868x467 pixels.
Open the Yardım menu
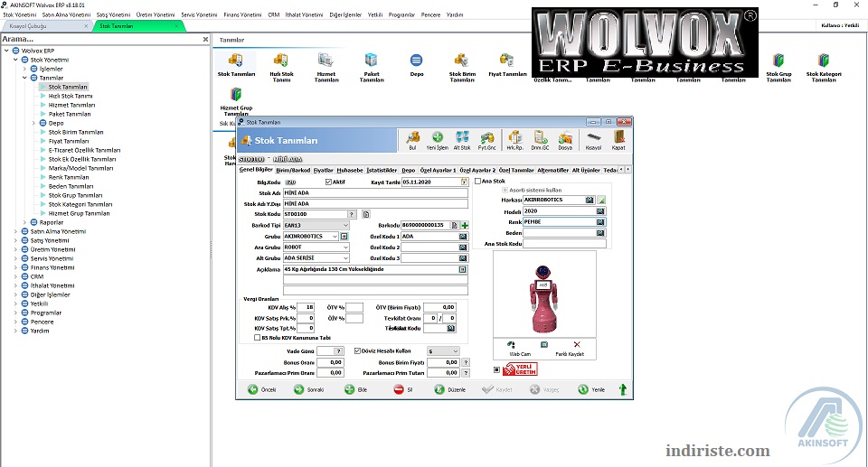[455, 15]
